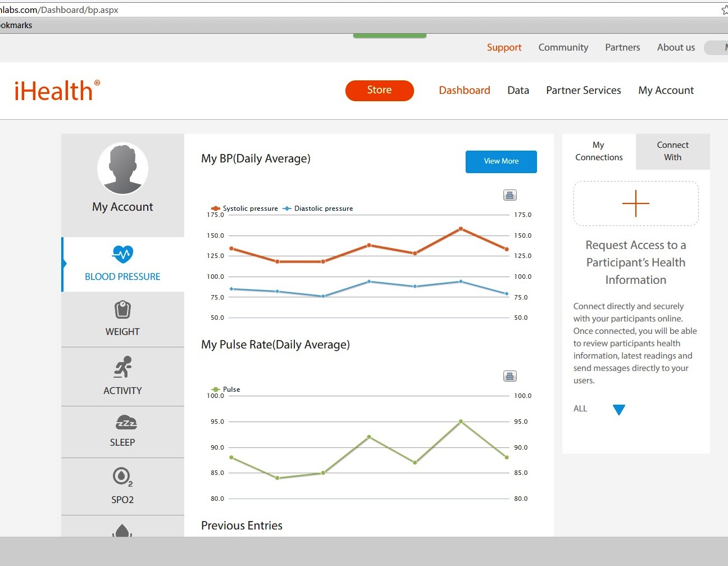Switch to Connect With tab

point(673,151)
